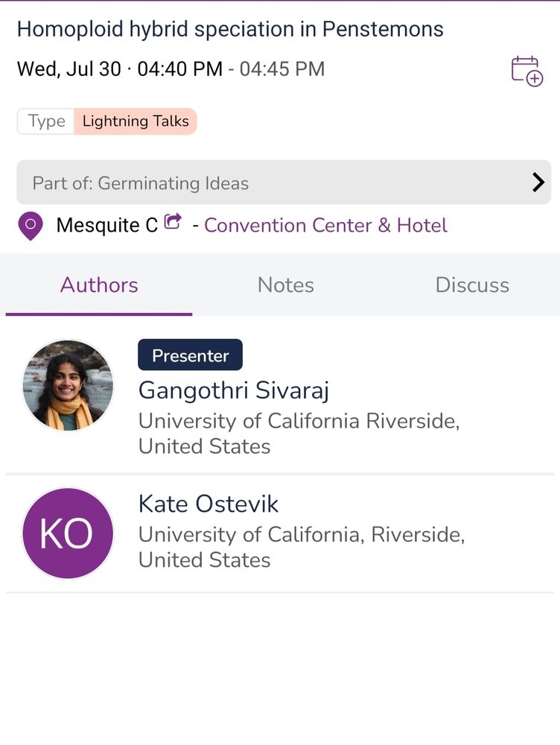Tap the purple location pin icon
The height and width of the screenshot is (745, 560).
31,226
